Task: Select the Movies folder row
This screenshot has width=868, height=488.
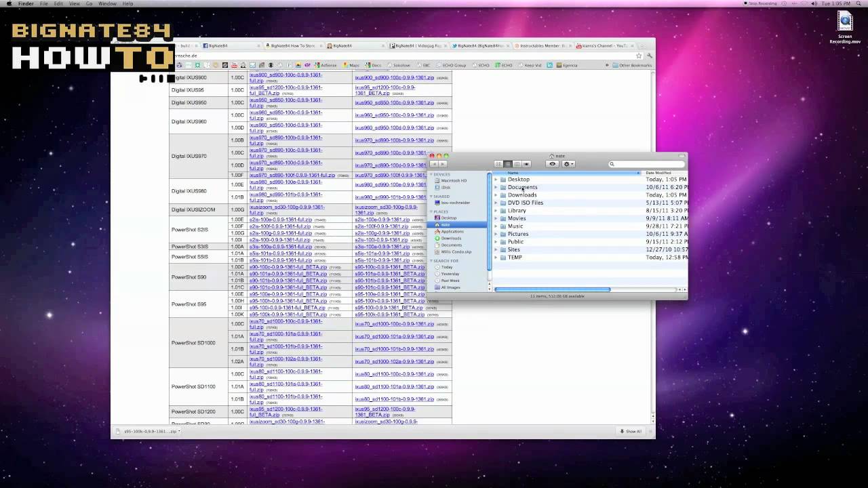Action: click(590, 218)
